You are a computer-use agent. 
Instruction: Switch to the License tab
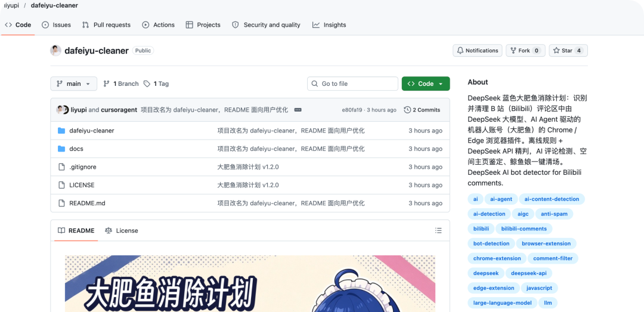click(122, 231)
